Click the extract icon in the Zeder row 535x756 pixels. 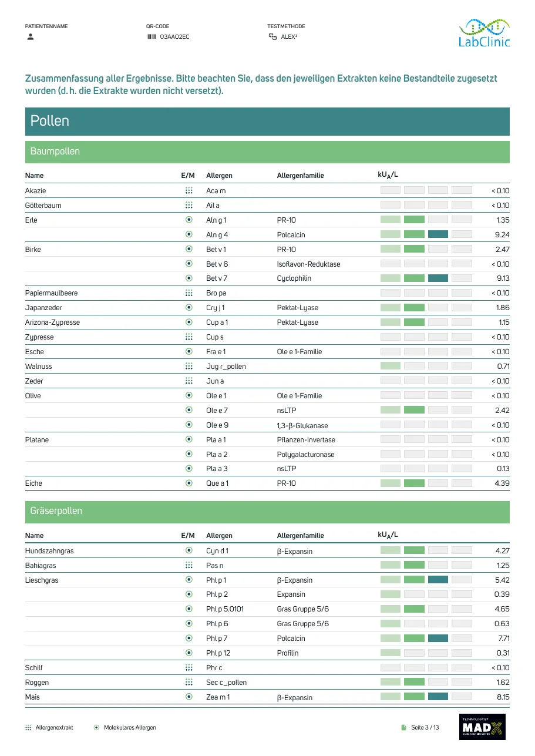[x=189, y=381]
